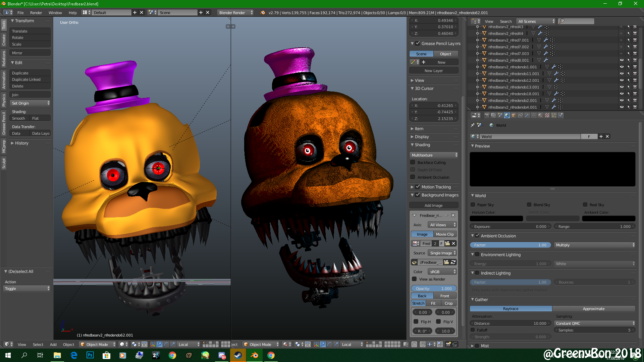Click the New Layer button
This screenshot has width=644, height=362.
(x=434, y=71)
